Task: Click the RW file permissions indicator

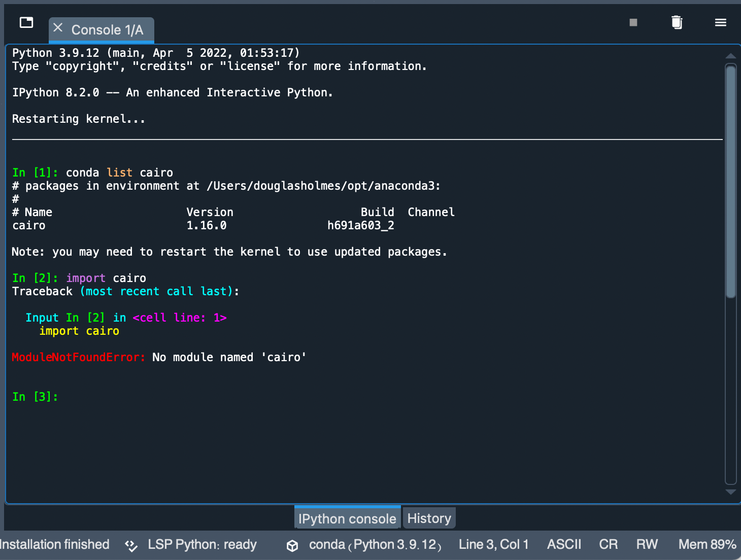Action: click(647, 545)
